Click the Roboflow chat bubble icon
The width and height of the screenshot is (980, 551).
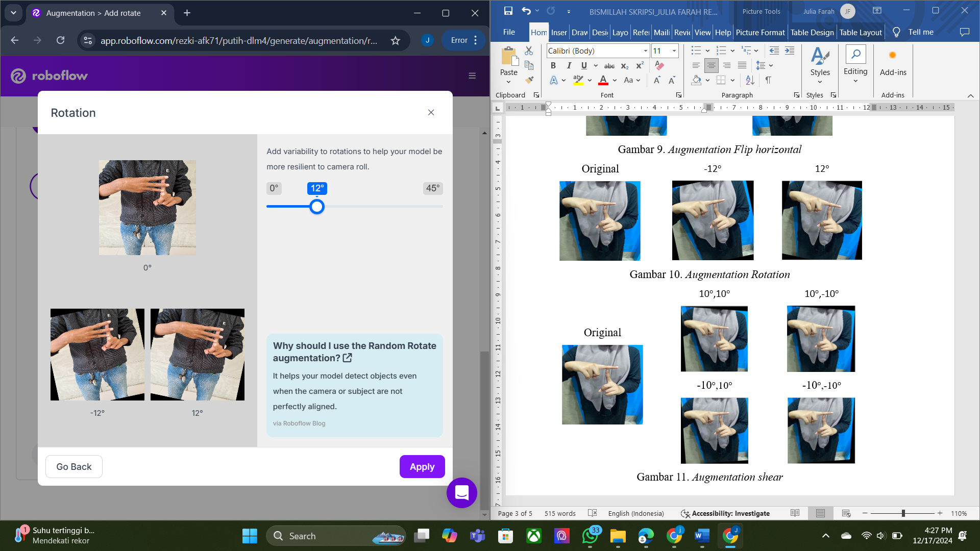point(462,493)
